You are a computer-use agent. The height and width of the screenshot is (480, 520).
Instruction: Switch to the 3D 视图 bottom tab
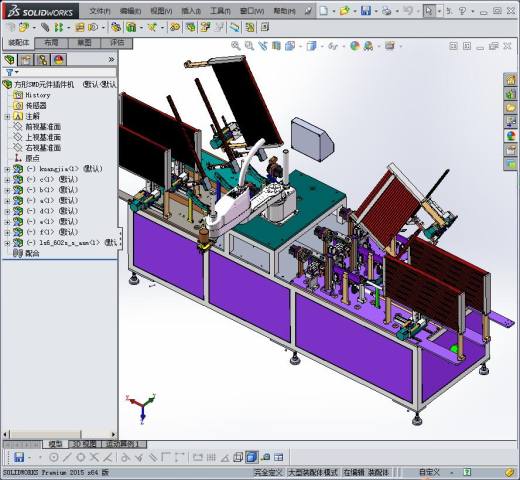[85, 444]
